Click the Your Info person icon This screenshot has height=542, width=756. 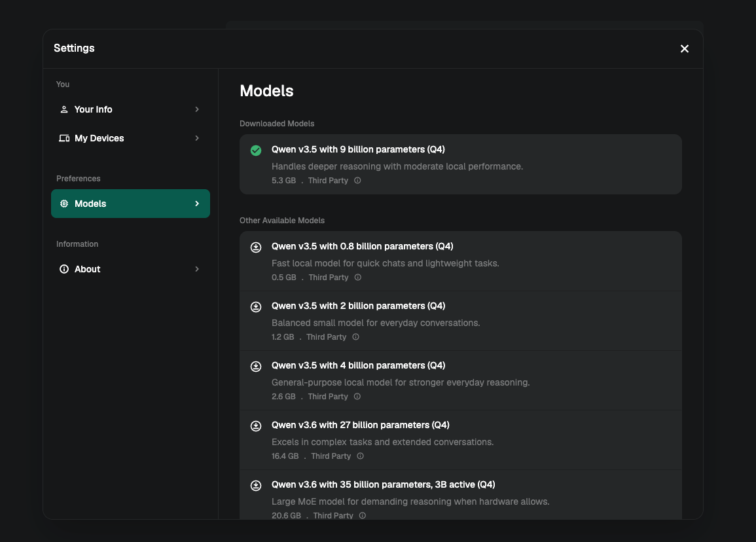click(63, 109)
